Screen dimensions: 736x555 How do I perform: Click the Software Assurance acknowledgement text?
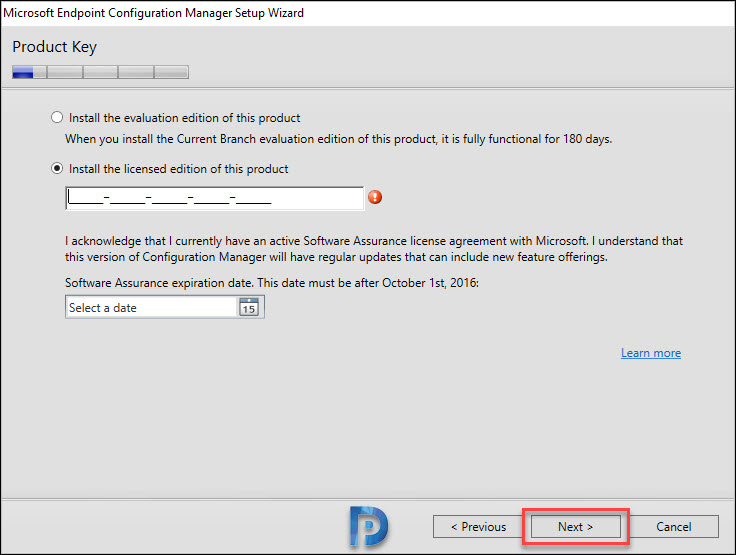(374, 249)
